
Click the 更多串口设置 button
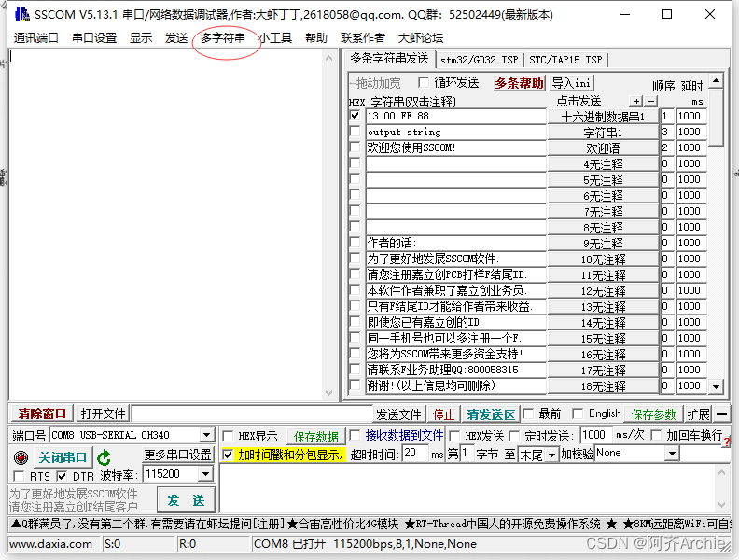177,455
